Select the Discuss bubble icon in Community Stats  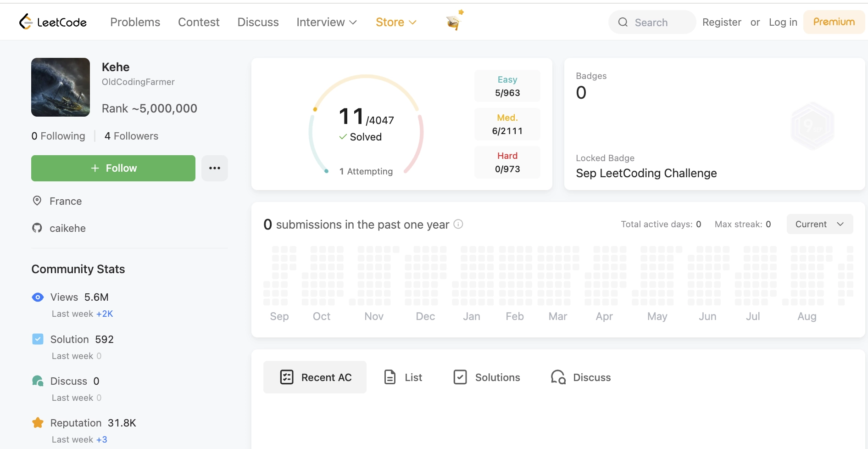pos(38,381)
